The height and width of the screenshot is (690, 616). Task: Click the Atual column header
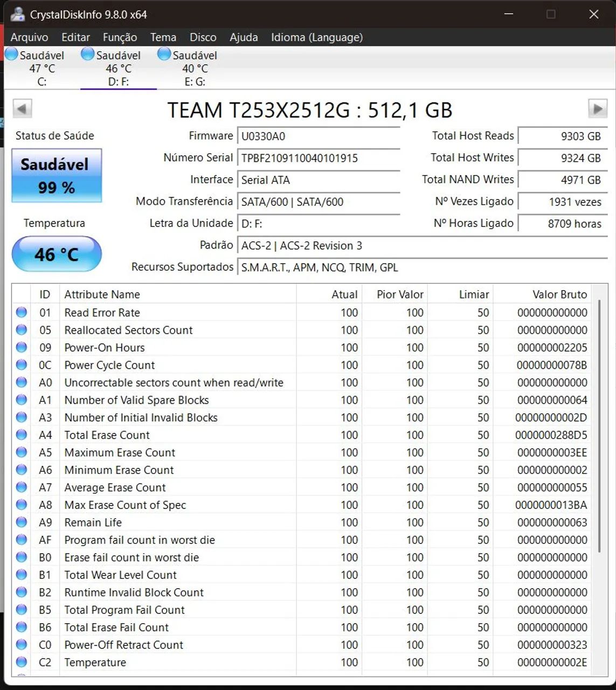pyautogui.click(x=329, y=294)
